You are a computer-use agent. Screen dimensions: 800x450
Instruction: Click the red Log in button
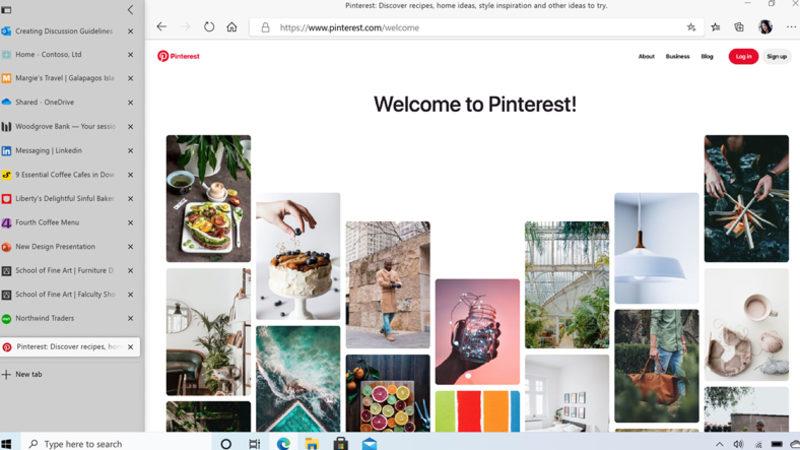tap(743, 57)
